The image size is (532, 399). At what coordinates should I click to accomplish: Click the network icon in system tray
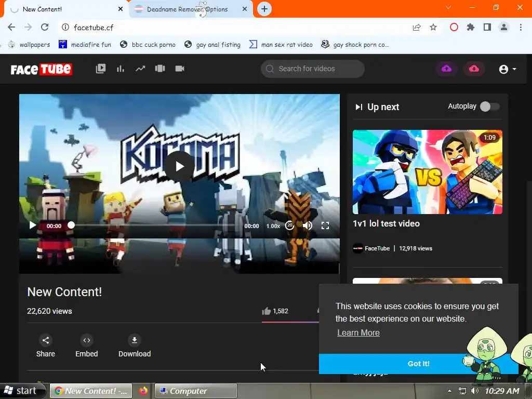462,391
